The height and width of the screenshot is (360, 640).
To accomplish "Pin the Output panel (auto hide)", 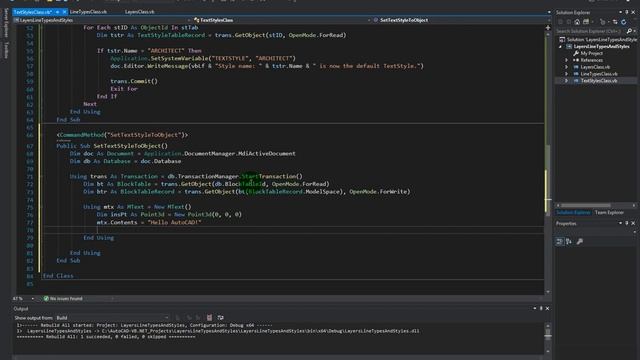I will [x=541, y=309].
